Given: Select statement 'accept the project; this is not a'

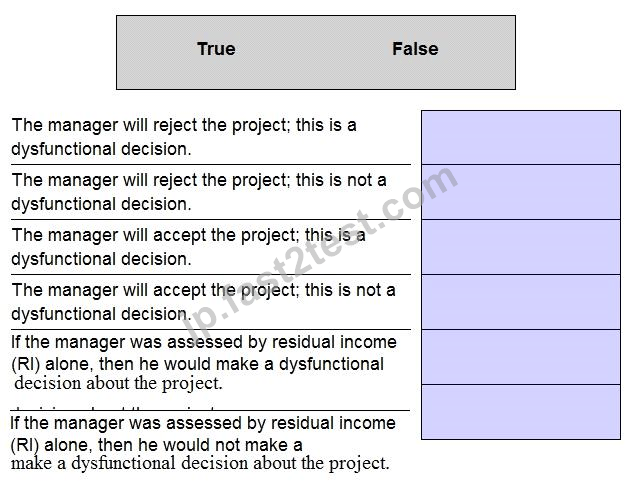Looking at the screenshot, I should pos(203,302).
